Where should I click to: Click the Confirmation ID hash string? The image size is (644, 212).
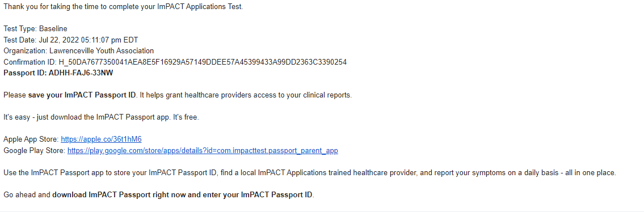click(203, 62)
